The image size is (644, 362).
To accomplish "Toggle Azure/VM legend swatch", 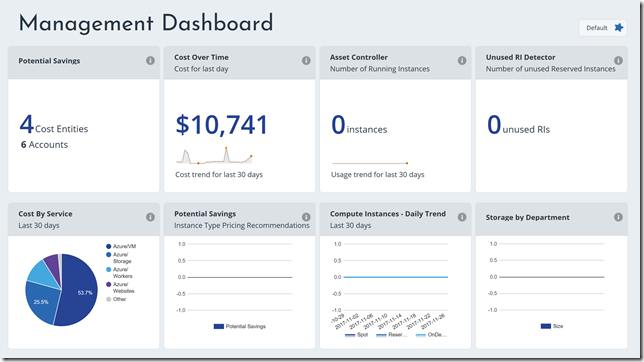I will [x=108, y=247].
